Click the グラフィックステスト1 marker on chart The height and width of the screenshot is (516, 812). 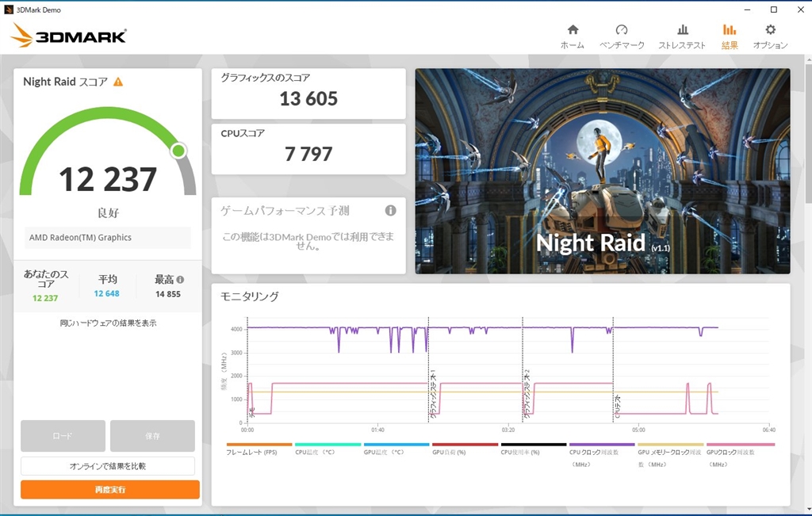click(x=433, y=394)
